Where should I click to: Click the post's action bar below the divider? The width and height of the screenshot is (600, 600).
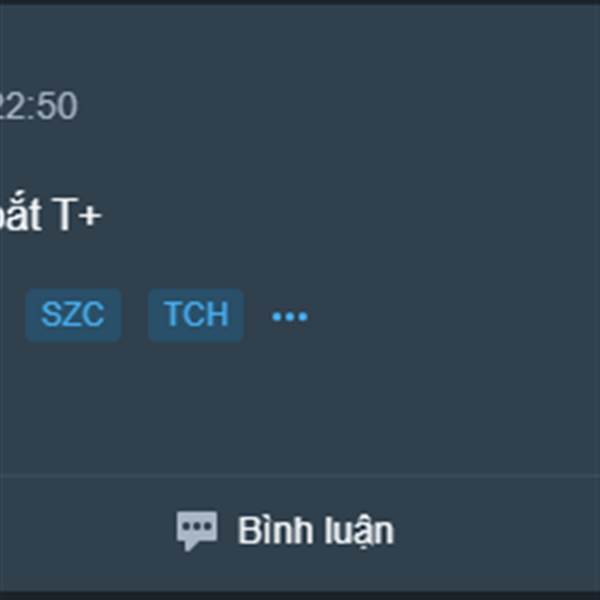300,534
